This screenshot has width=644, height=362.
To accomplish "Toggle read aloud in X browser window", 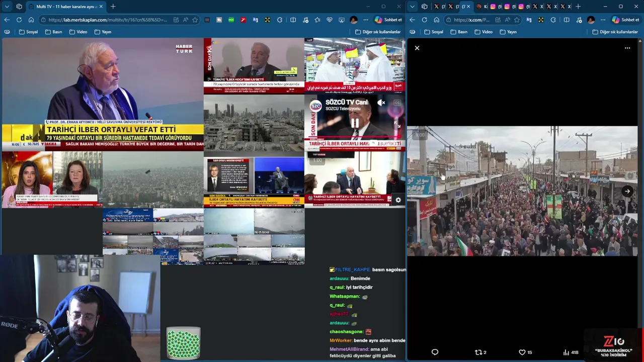I will (x=507, y=20).
